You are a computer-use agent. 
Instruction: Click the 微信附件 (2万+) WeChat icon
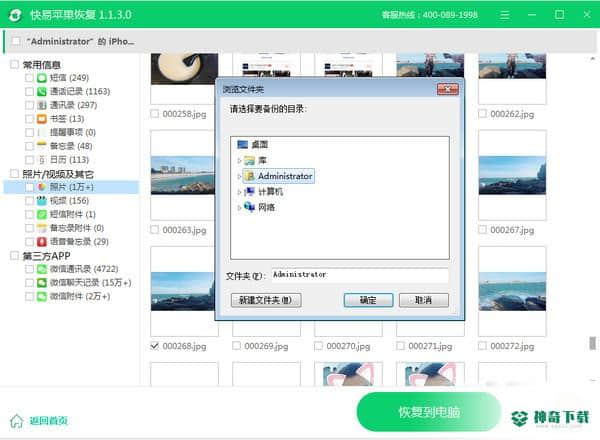42,297
